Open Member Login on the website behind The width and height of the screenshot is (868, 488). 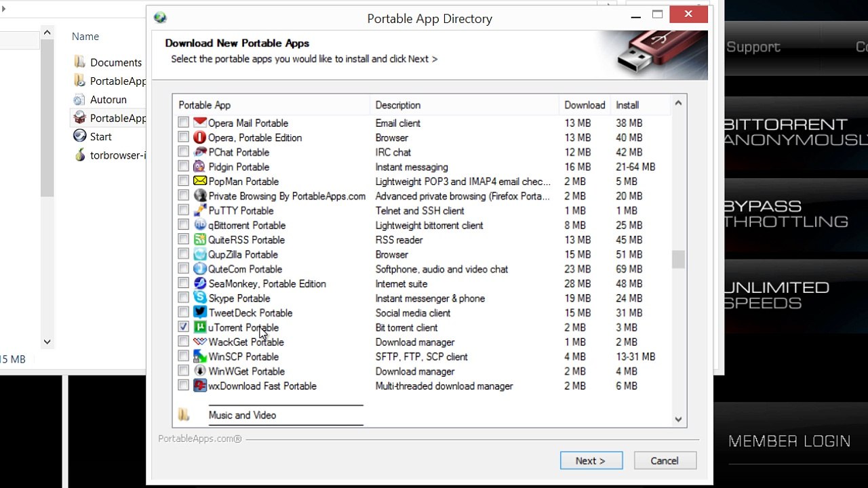[x=789, y=441]
